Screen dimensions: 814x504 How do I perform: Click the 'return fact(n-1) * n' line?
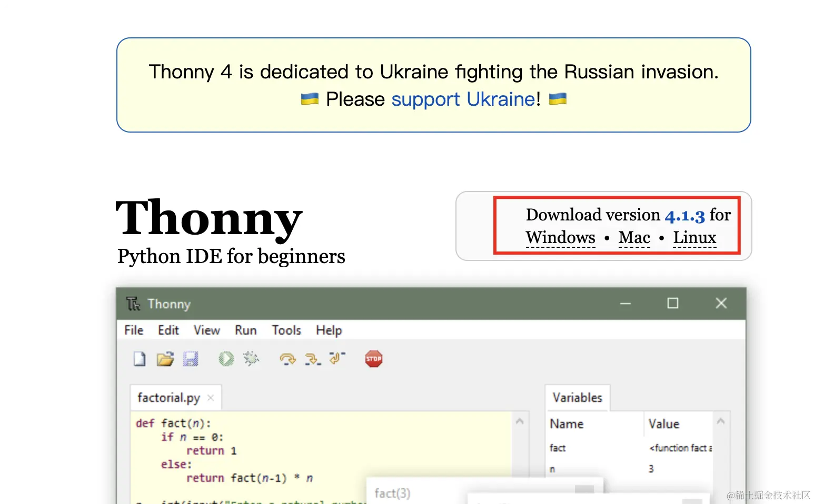[250, 478]
